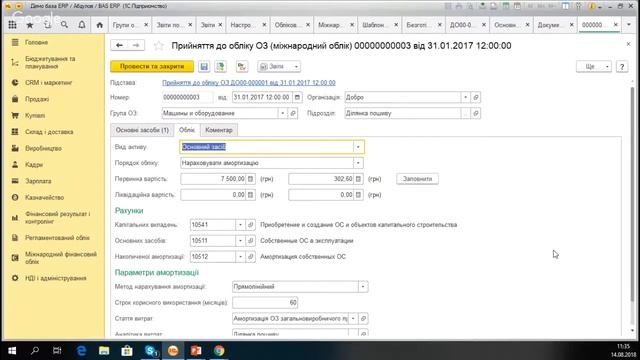Open Організація Добро linked record
Screen dimensions: 640x360
(476, 97)
